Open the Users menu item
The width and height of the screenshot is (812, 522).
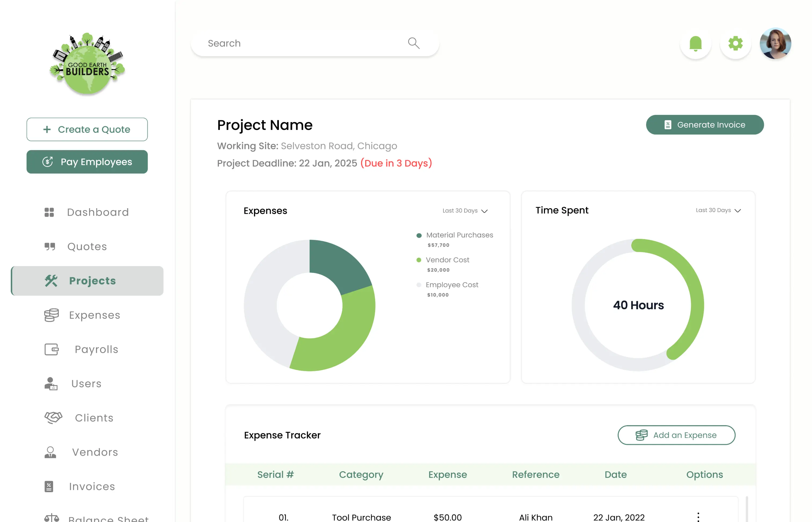pyautogui.click(x=86, y=383)
